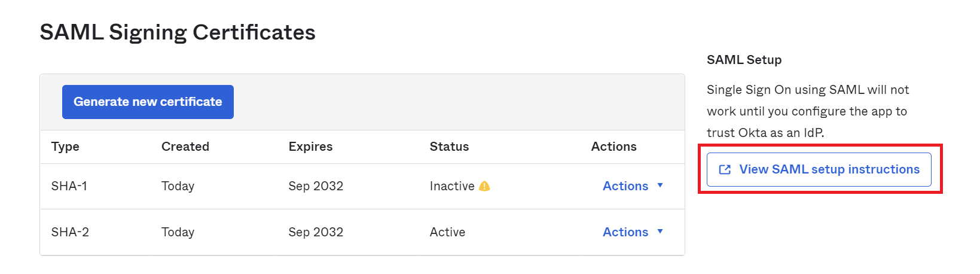Screen dimensions: 980x274
Task: Click the Active status of SHA-2
Action: point(447,232)
